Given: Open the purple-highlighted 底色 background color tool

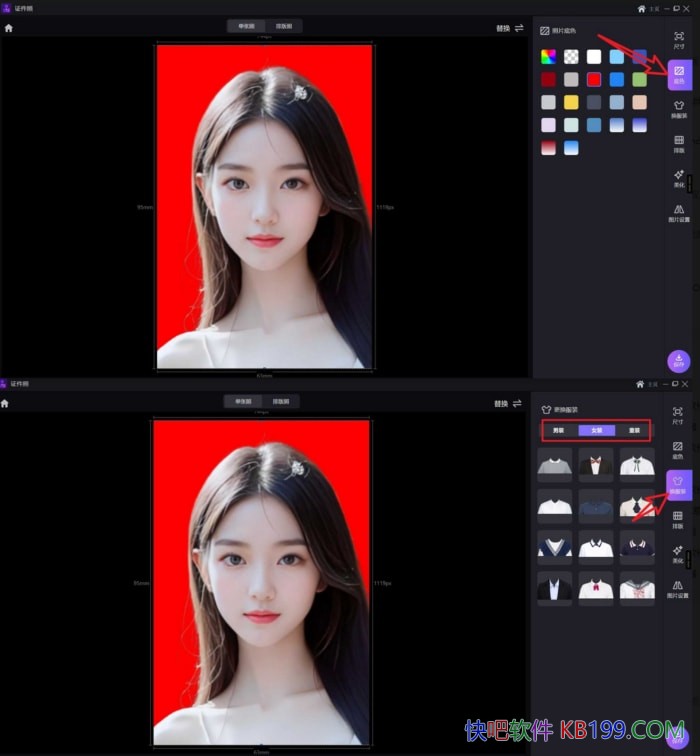Looking at the screenshot, I should (x=679, y=74).
